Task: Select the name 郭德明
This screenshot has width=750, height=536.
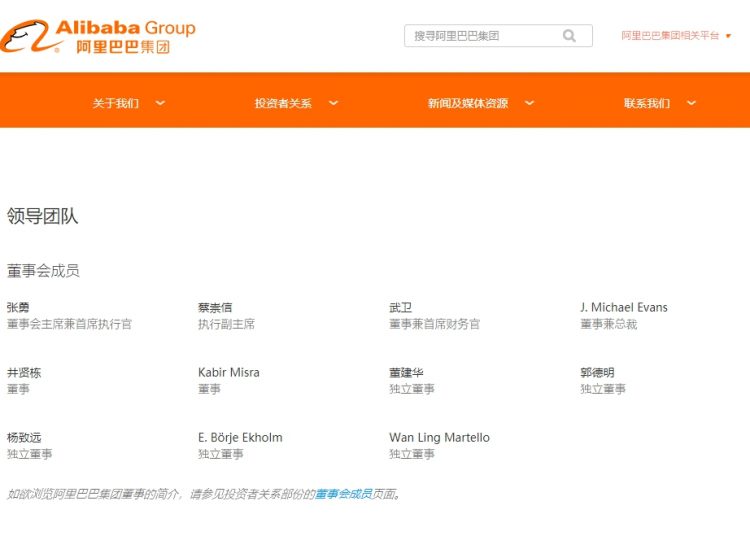Action: point(597,372)
